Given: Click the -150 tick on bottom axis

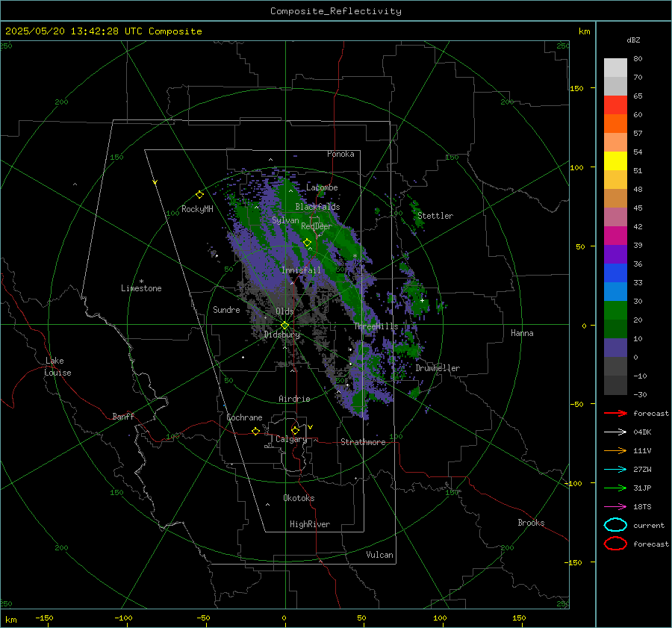Looking at the screenshot, I should (x=45, y=618).
